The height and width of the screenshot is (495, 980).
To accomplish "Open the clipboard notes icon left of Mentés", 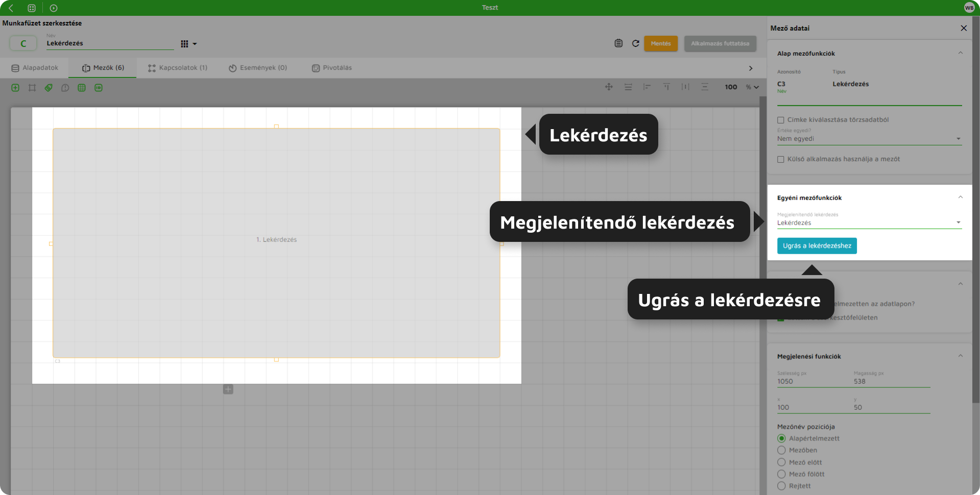I will pos(618,43).
